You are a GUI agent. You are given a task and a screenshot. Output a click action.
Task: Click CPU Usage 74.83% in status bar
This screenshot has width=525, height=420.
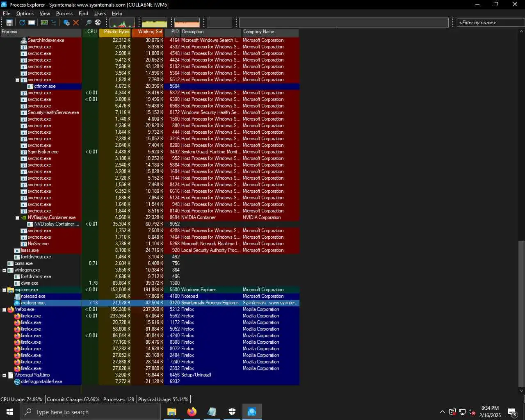[21, 399]
